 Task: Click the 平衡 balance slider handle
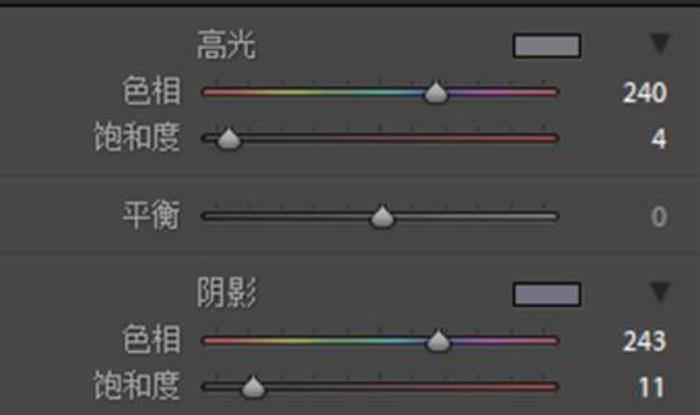coord(382,216)
